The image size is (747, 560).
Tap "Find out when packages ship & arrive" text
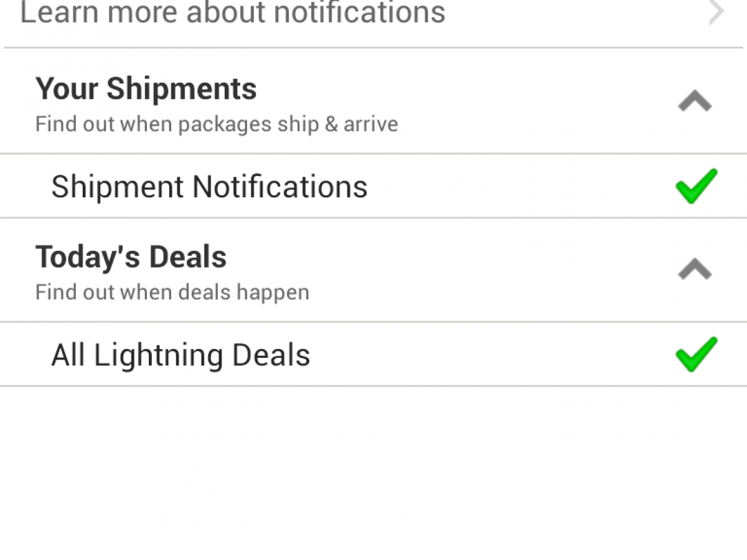point(217,124)
